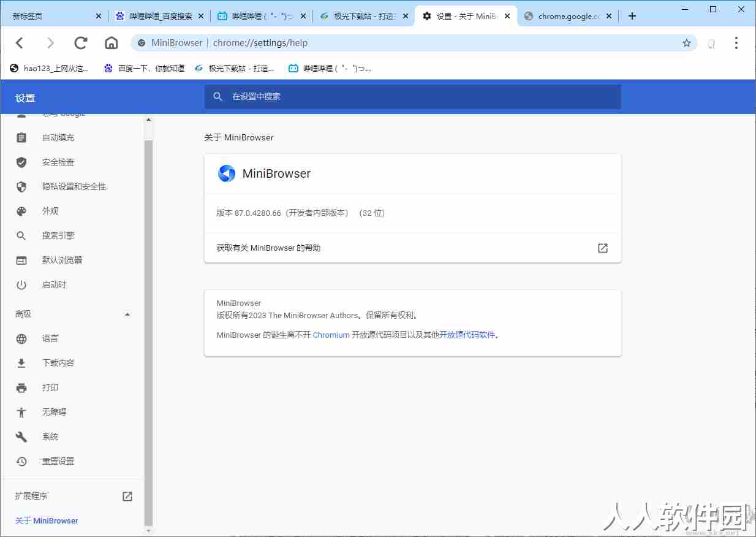This screenshot has height=537, width=756.
Task: Open the 极光下载站 bookmark
Action: (x=234, y=68)
